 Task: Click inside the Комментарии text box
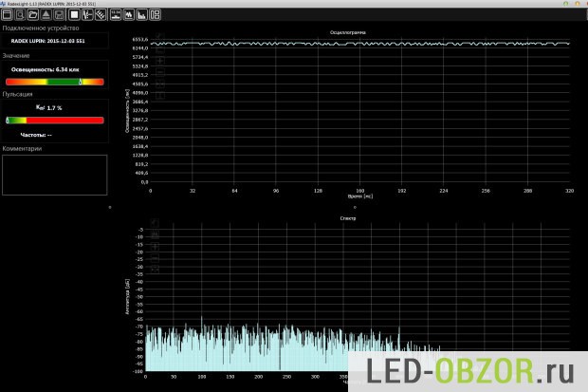pos(54,176)
